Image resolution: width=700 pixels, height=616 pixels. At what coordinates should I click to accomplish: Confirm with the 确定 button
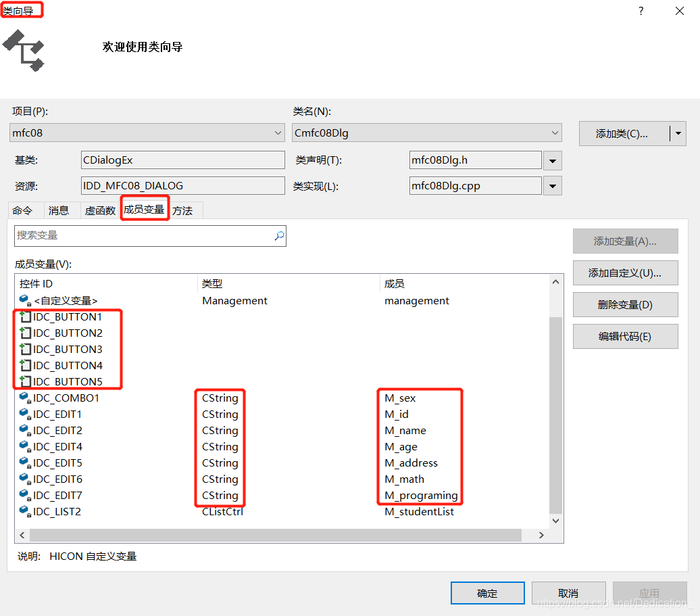coord(487,593)
